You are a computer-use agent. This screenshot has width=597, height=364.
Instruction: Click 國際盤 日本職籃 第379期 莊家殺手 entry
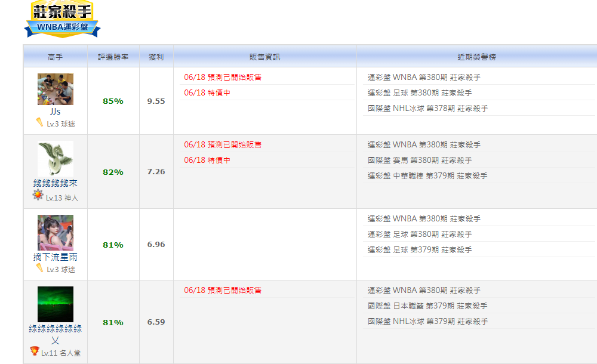coord(427,306)
